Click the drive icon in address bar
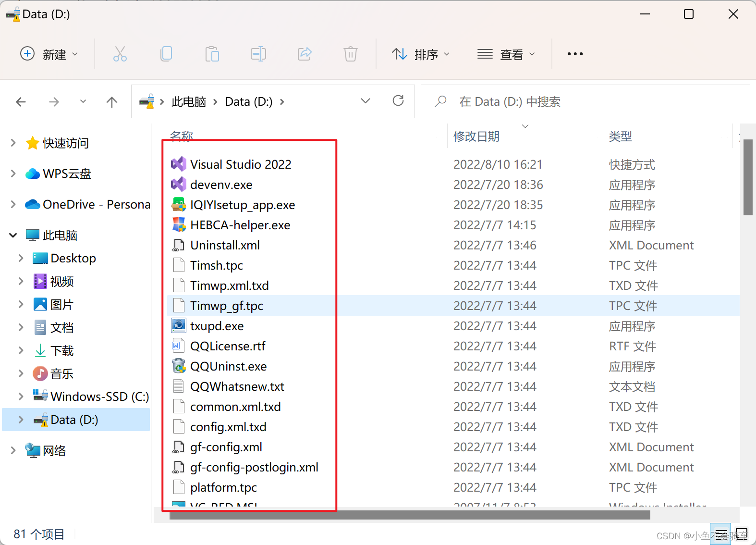This screenshot has height=545, width=756. coord(146,101)
